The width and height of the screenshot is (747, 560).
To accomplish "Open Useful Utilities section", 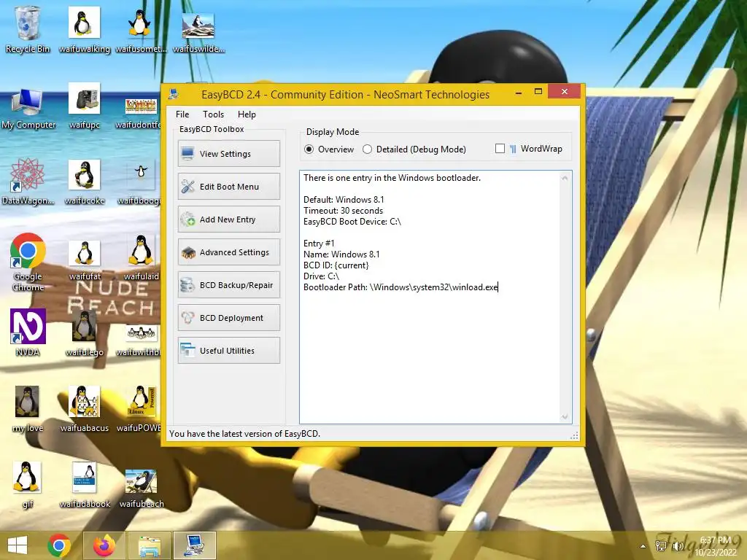I will point(228,351).
